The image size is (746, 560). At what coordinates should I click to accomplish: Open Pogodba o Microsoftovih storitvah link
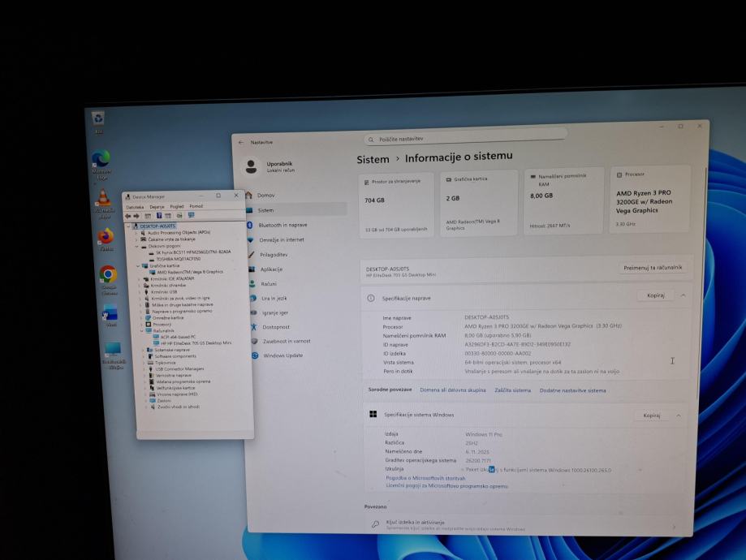[425, 478]
